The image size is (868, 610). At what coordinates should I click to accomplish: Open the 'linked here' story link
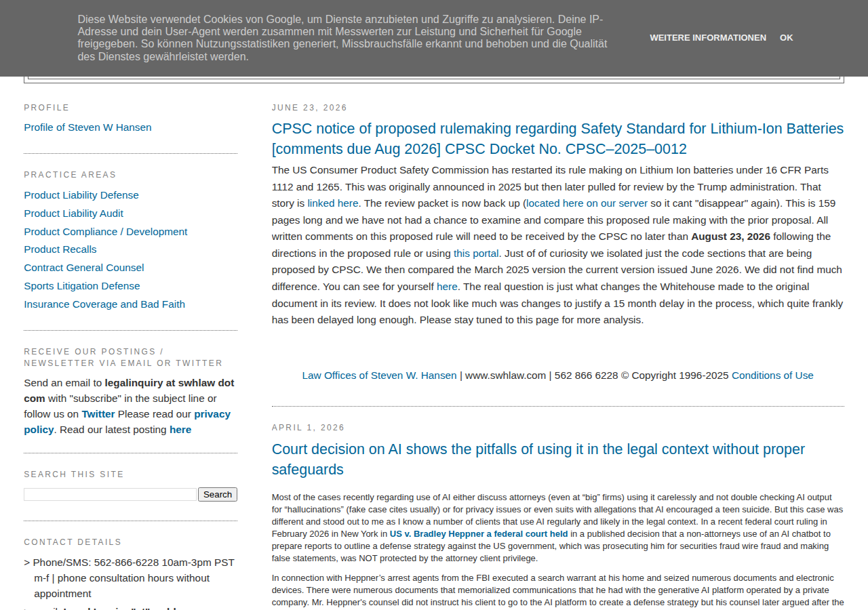(333, 203)
